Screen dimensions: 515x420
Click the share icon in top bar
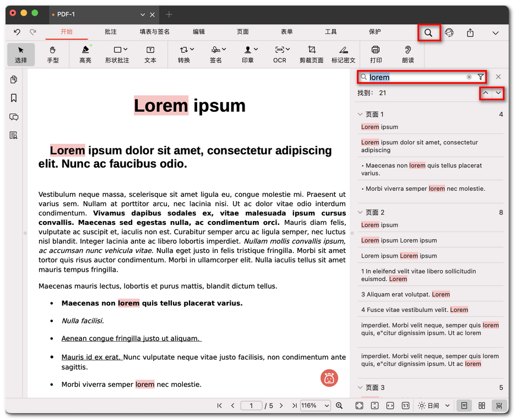pos(470,33)
